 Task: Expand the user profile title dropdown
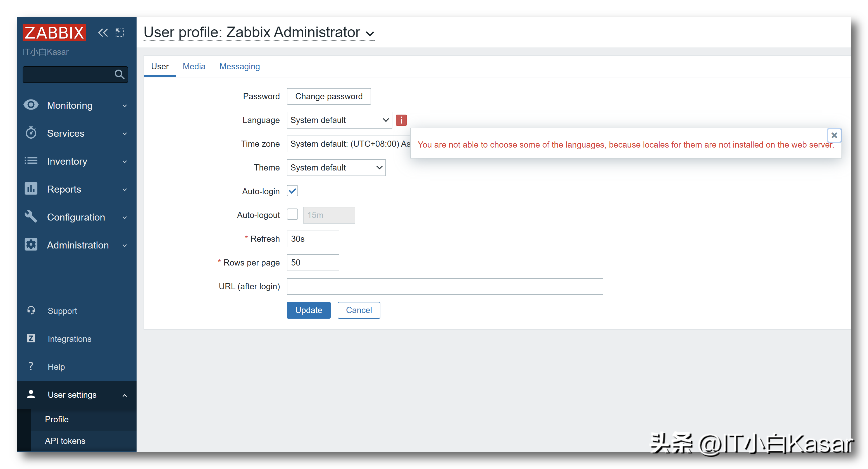(370, 34)
